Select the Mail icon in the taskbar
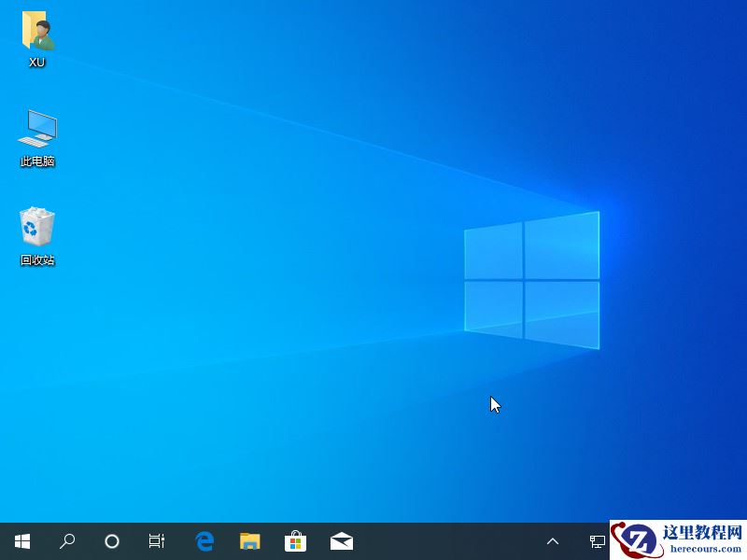Viewport: 747px width, 560px height. (x=341, y=541)
